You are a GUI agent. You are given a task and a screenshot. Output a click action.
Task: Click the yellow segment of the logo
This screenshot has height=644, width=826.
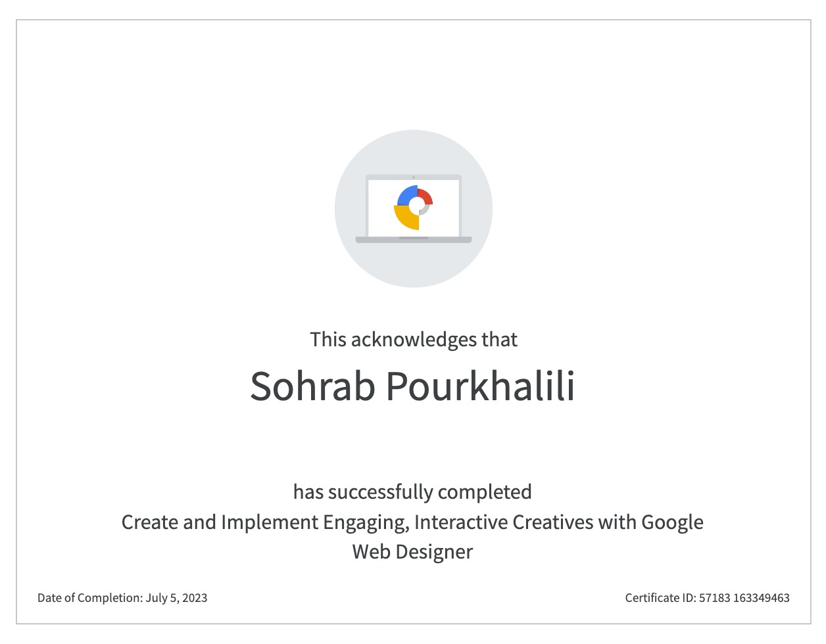tap(407, 218)
